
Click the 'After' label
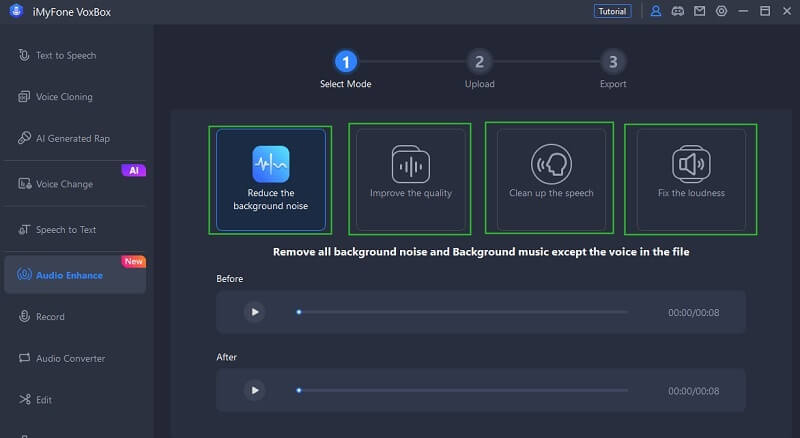point(227,357)
